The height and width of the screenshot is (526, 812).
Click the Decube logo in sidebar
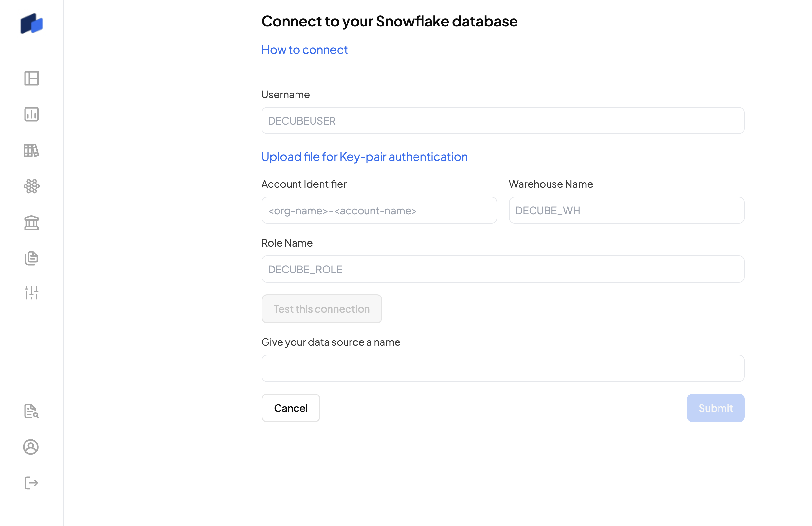31,24
